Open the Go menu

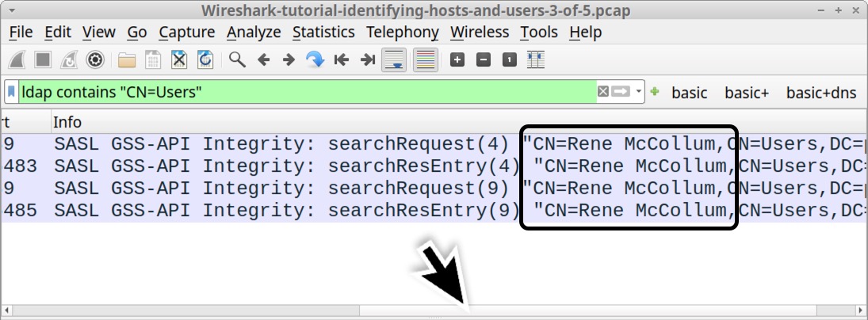pos(136,32)
